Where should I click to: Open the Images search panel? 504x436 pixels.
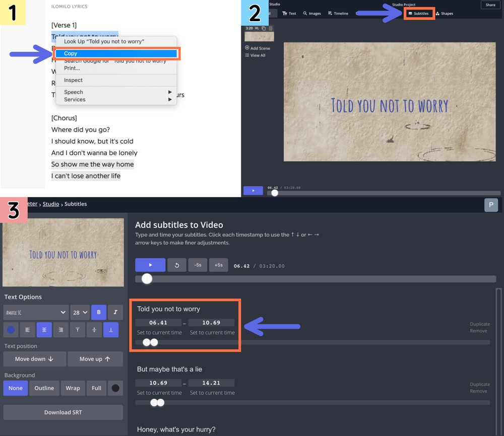pyautogui.click(x=312, y=14)
